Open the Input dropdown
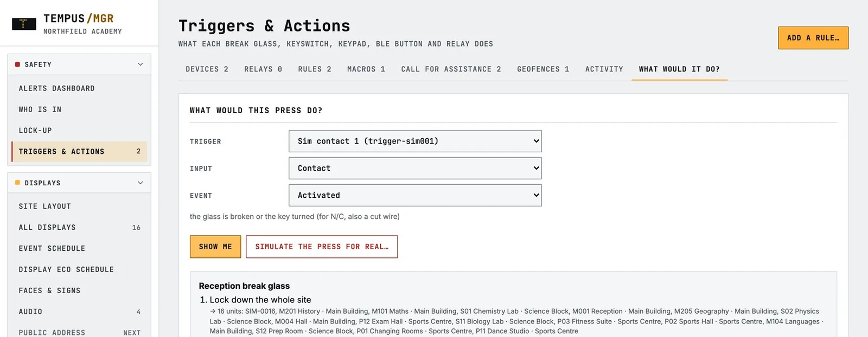 415,168
